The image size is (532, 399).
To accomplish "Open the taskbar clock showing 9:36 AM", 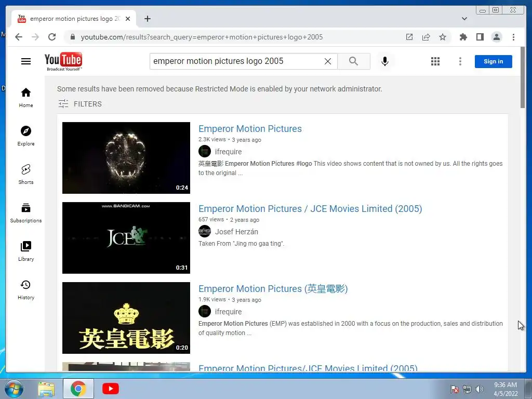I will tap(506, 389).
